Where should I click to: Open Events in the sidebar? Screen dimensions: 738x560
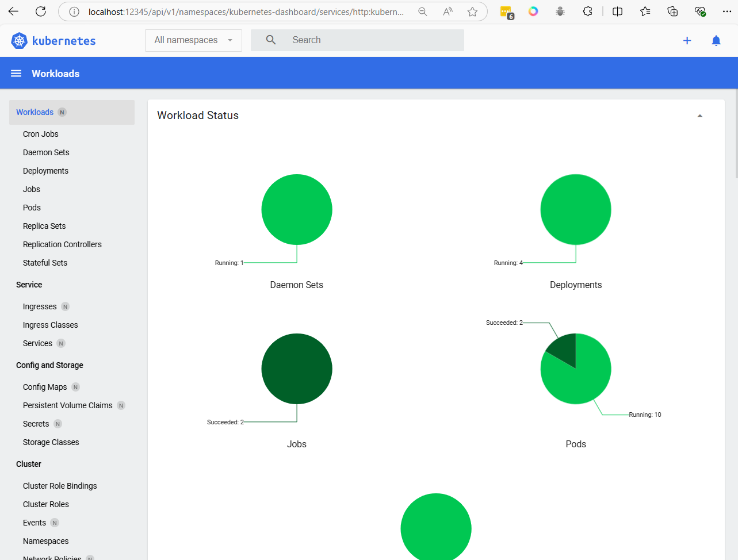[x=35, y=523]
